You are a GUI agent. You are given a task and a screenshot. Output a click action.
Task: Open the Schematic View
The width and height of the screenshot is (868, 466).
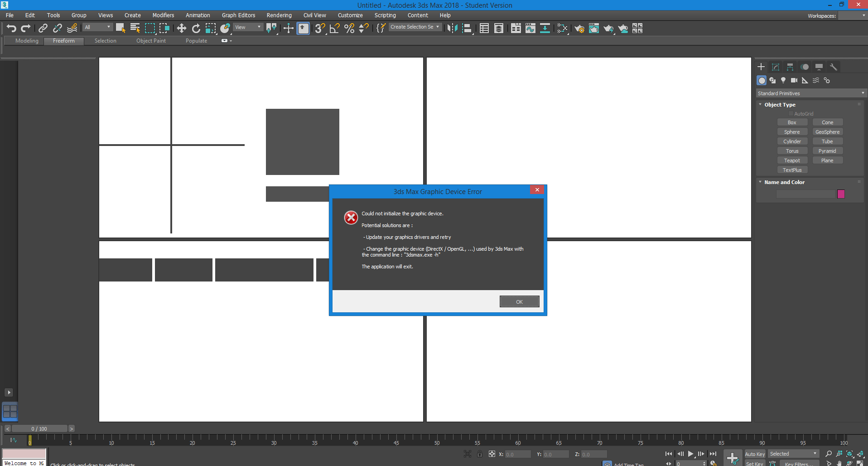point(545,28)
